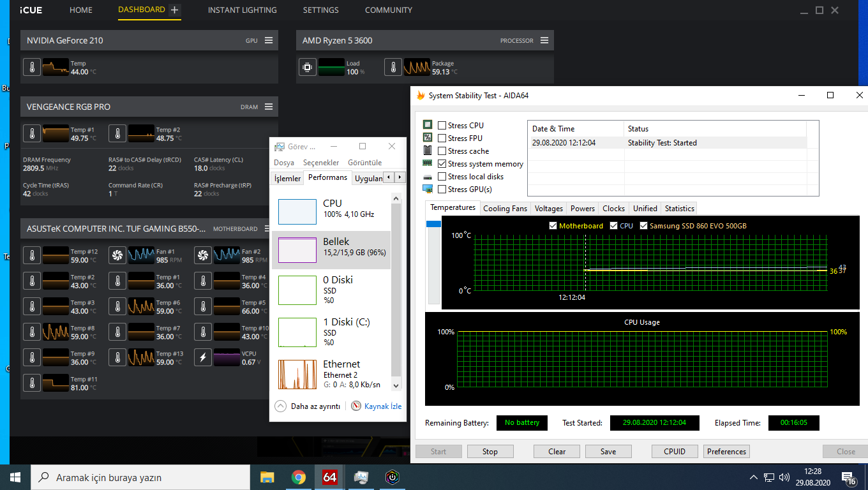The width and height of the screenshot is (868, 490).
Task: Open Görüntüle menu in Task Manager
Action: point(364,163)
